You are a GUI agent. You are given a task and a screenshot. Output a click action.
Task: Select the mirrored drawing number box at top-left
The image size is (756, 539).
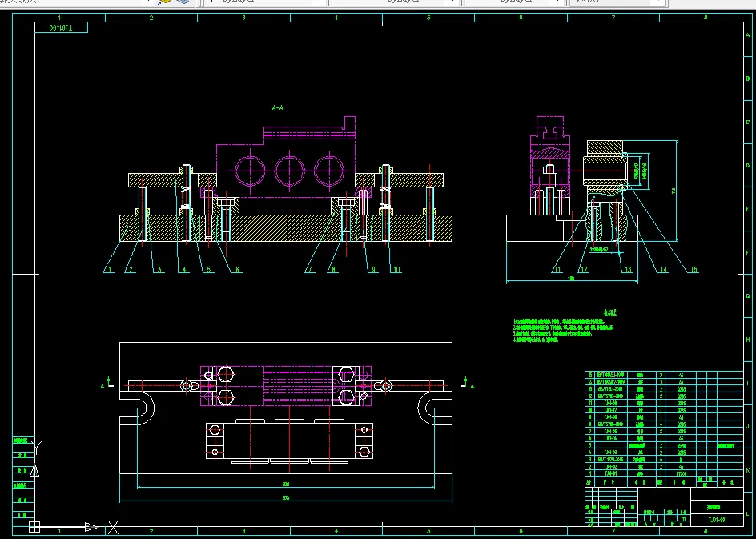(x=61, y=28)
